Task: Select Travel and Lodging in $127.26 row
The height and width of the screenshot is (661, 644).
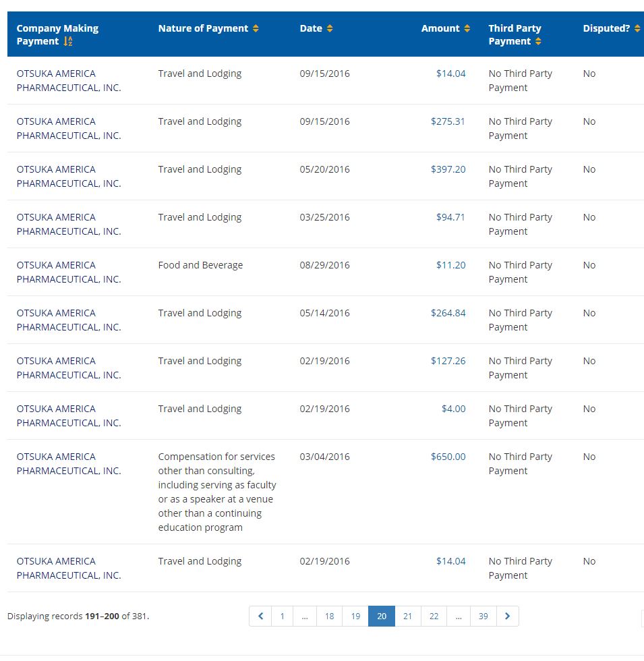Action: coord(200,361)
